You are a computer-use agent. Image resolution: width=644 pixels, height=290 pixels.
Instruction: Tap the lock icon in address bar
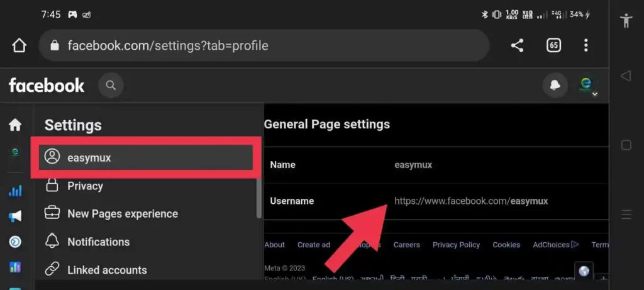pyautogui.click(x=55, y=45)
